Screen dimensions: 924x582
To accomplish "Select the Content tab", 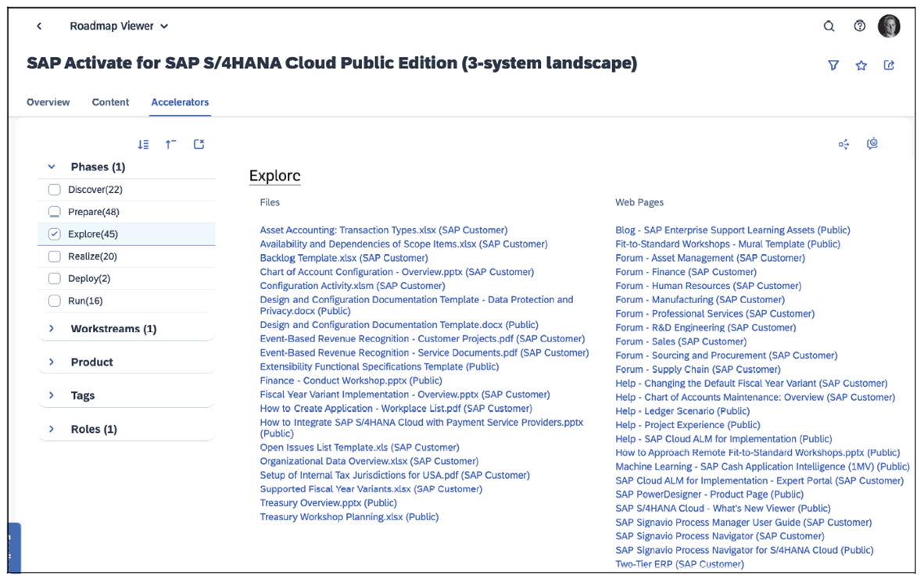I will (x=110, y=102).
